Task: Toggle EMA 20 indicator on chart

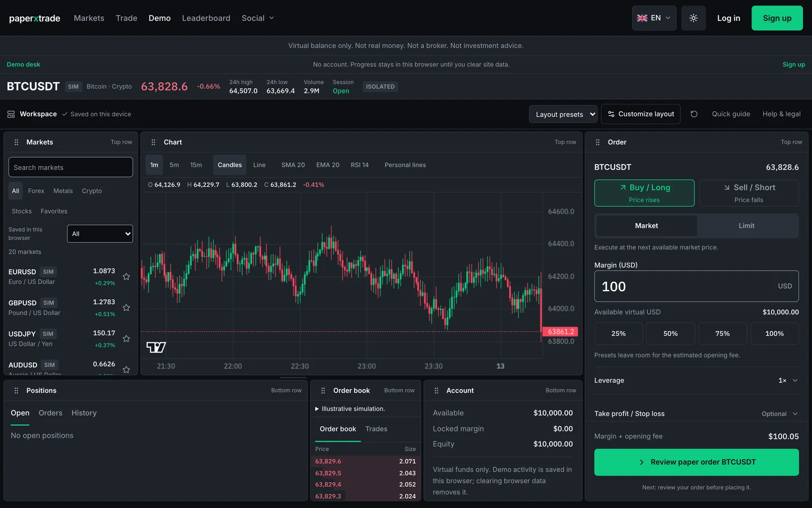Action: 328,165
